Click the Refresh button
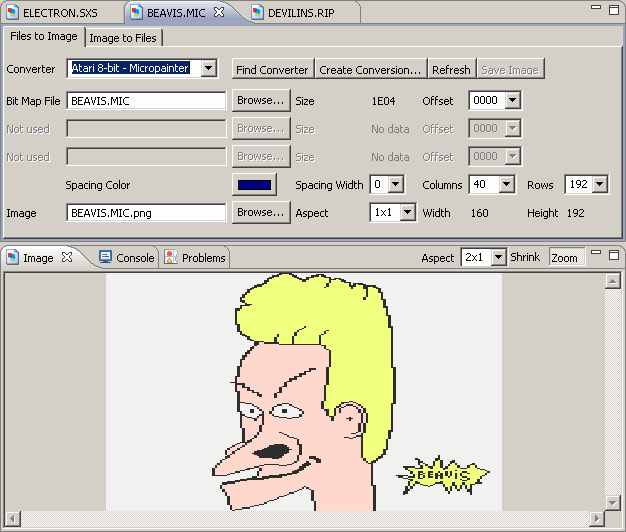The height and width of the screenshot is (532, 626). pos(451,70)
